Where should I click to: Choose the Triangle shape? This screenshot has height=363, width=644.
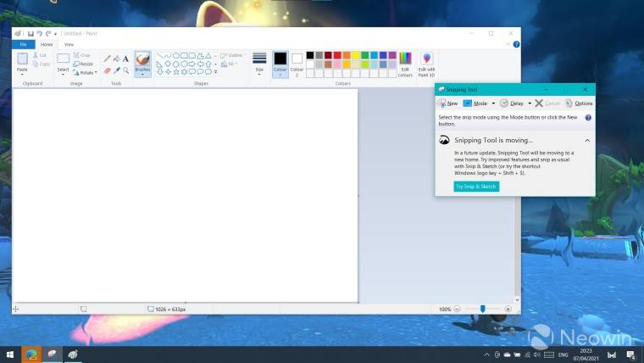pos(208,55)
